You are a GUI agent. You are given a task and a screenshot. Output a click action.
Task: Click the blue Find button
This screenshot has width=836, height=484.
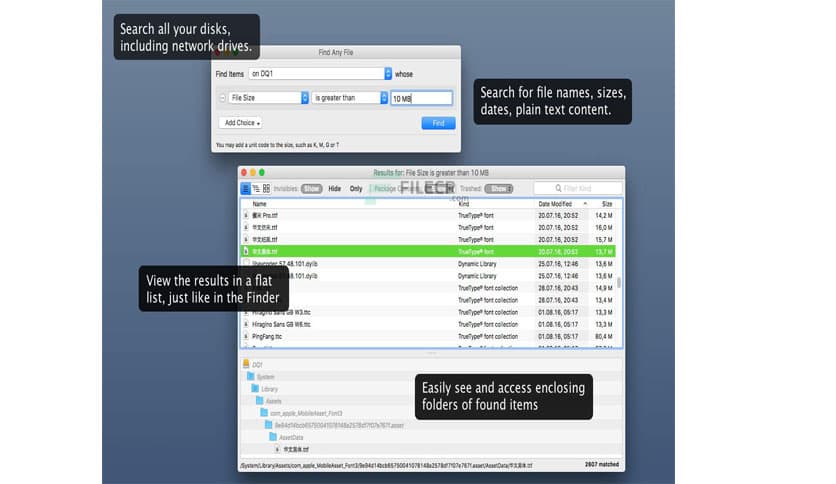438,123
